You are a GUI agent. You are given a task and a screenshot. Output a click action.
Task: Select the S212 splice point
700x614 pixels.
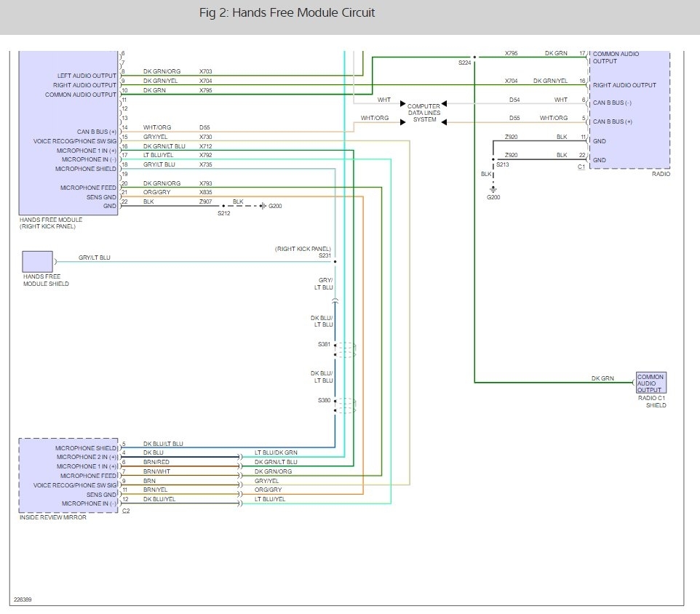coord(223,207)
